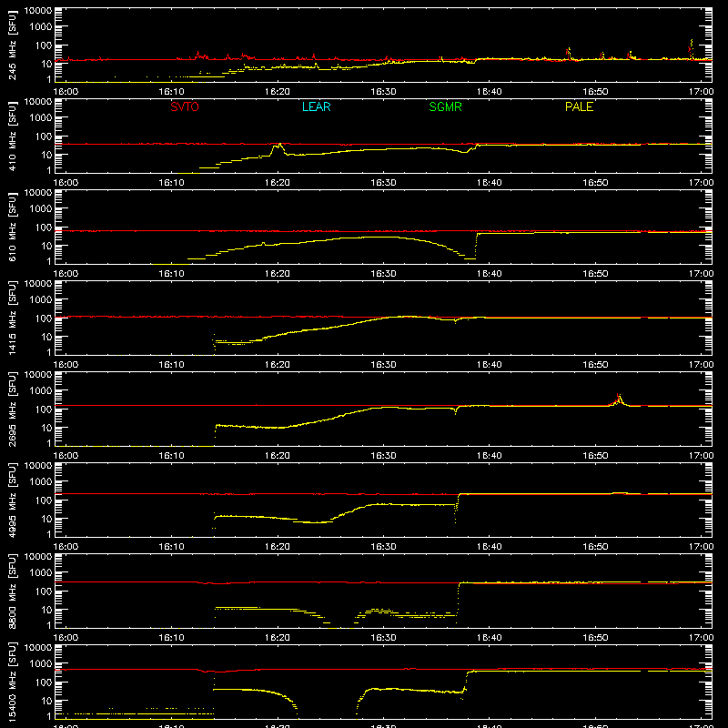
Task: Click the yellow PALE station label
Action: (579, 106)
